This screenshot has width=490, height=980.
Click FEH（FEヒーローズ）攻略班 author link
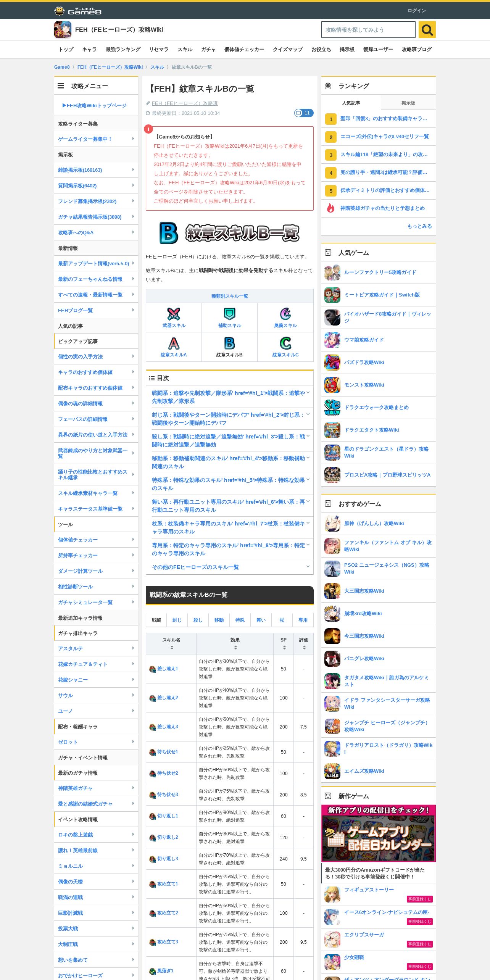click(x=185, y=103)
